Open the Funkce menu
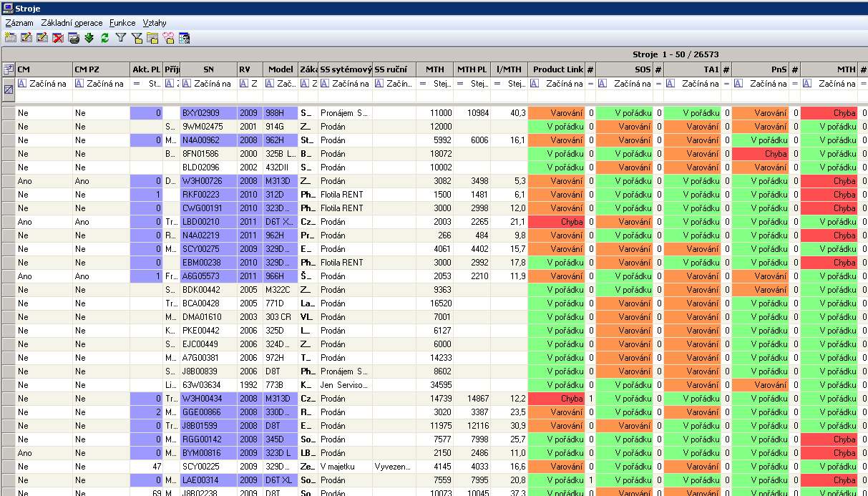This screenshot has width=868, height=496. [x=122, y=23]
